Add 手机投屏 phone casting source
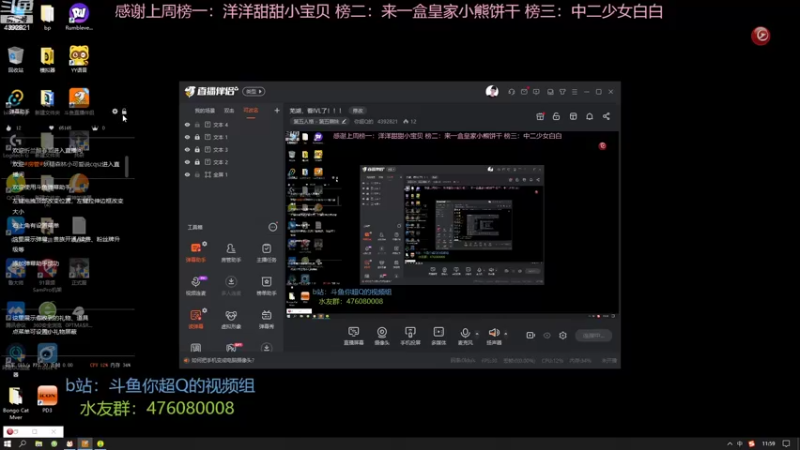 [410, 336]
